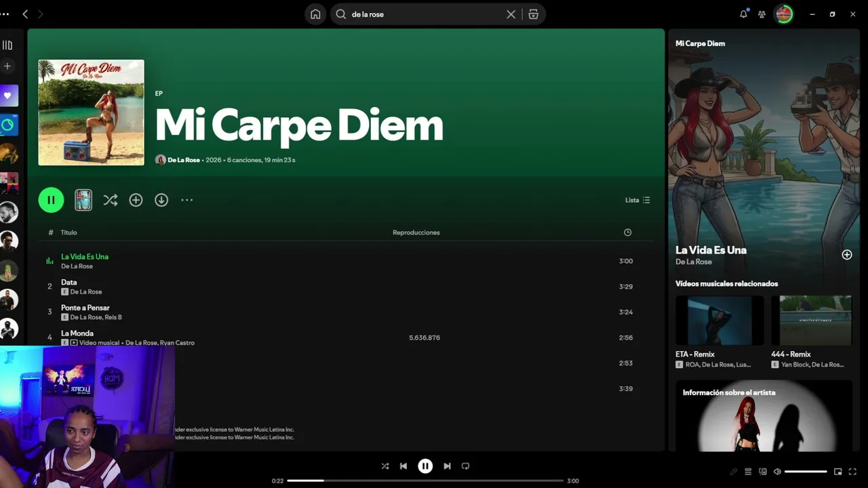Image resolution: width=868 pixels, height=488 pixels.
Task: Open the connect to a device menu
Action: pos(763,472)
